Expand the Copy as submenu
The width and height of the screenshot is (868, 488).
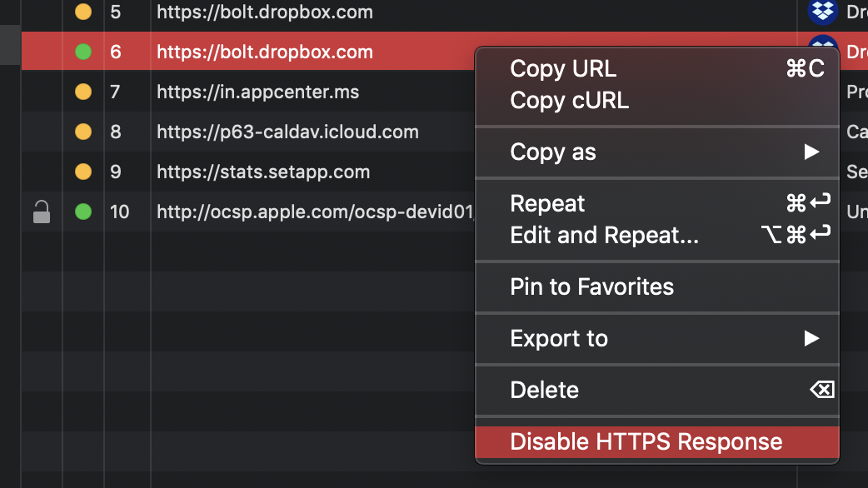(552, 152)
